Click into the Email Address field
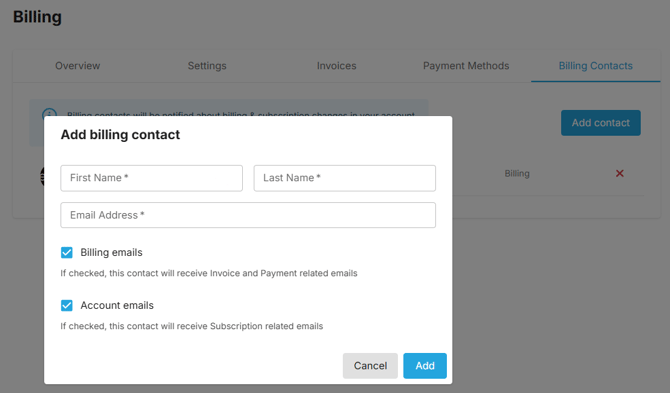The width and height of the screenshot is (670, 393). pyautogui.click(x=248, y=215)
